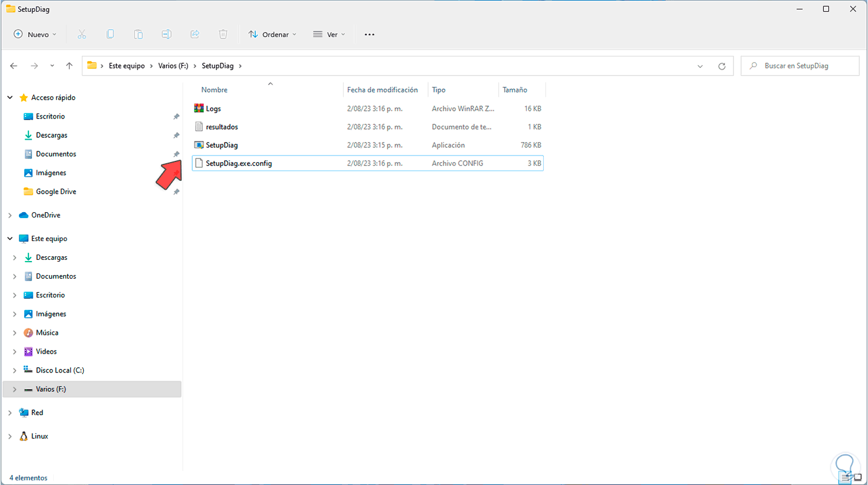
Task: Select Disco Local (C:) drive
Action: click(x=60, y=370)
